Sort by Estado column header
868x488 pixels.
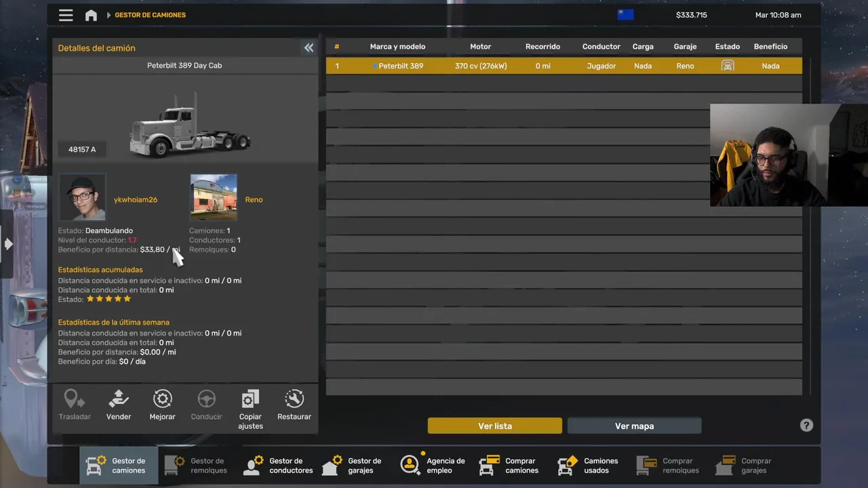click(728, 47)
